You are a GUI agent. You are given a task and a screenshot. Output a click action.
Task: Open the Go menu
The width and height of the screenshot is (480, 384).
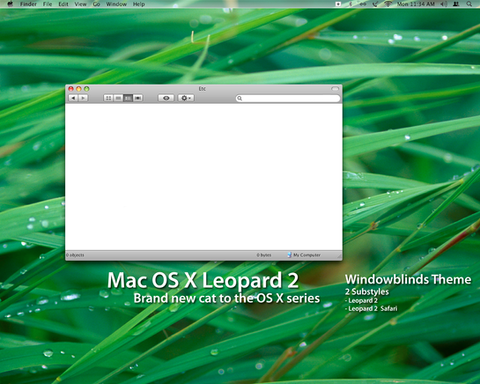click(96, 4)
